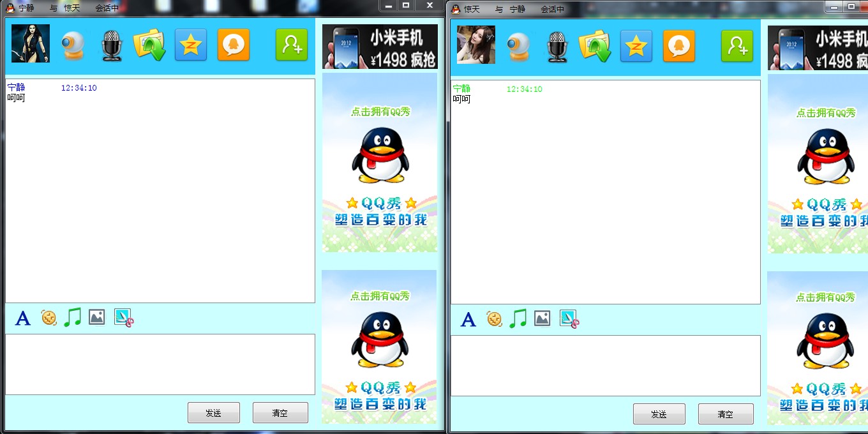Image resolution: width=868 pixels, height=434 pixels.
Task: Open file transfer folder icon in left window
Action: [x=149, y=45]
